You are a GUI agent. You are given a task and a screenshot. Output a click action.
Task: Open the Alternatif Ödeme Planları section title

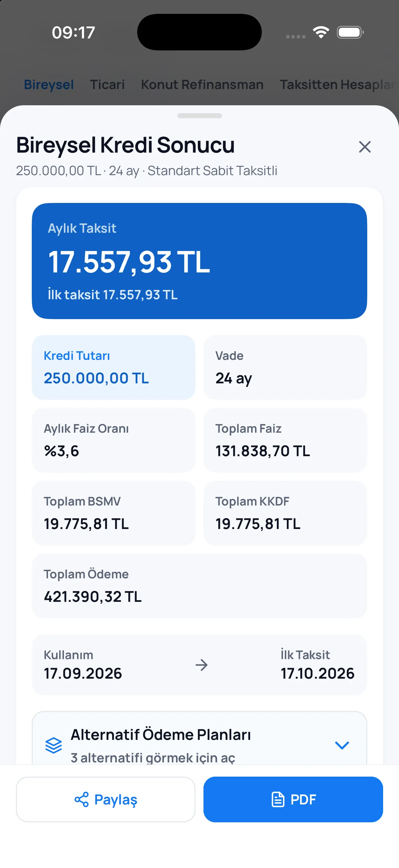(160, 735)
